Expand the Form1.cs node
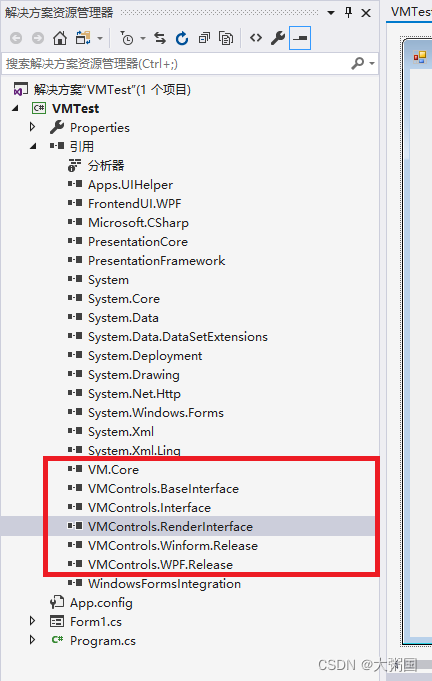This screenshot has height=681, width=432. point(32,621)
